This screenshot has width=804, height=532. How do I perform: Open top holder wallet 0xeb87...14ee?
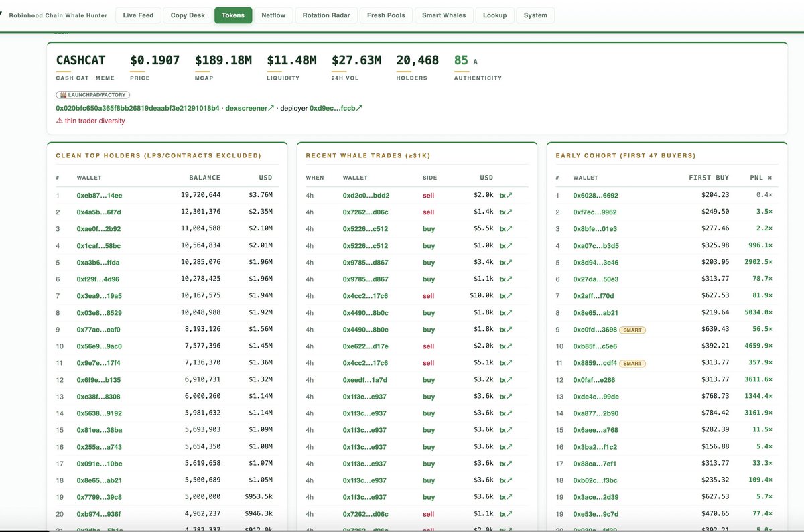coord(99,196)
